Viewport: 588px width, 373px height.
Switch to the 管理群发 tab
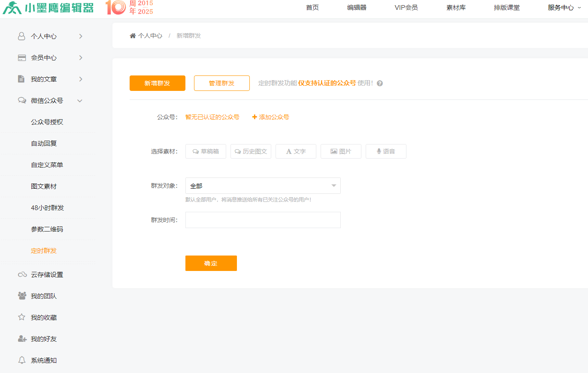coord(221,83)
